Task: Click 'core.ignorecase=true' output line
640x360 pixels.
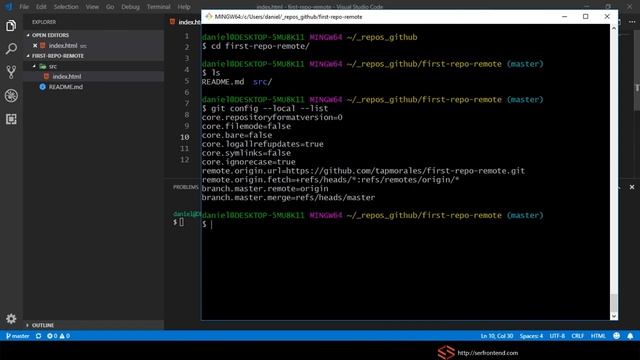Action: pyautogui.click(x=248, y=162)
